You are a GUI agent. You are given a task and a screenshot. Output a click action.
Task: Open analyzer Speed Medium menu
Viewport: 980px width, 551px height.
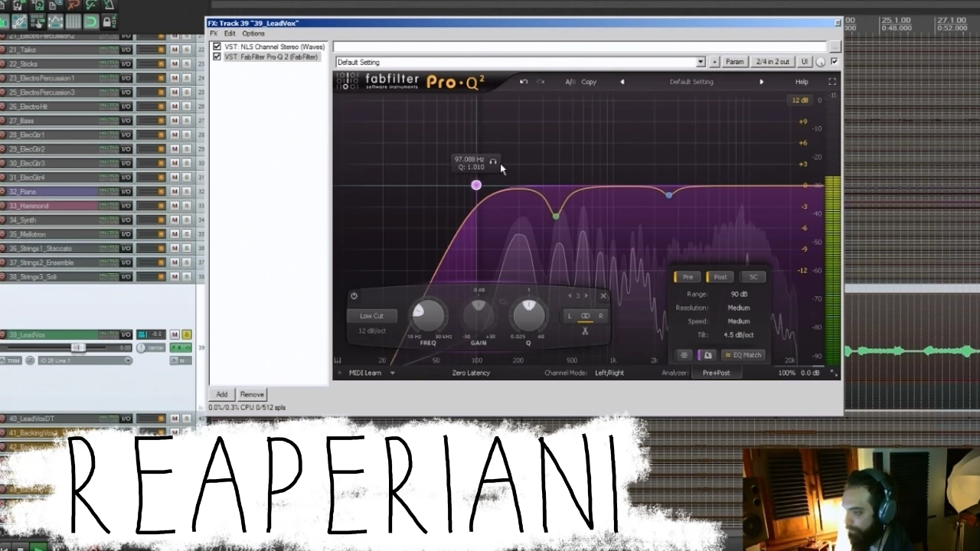(x=738, y=321)
